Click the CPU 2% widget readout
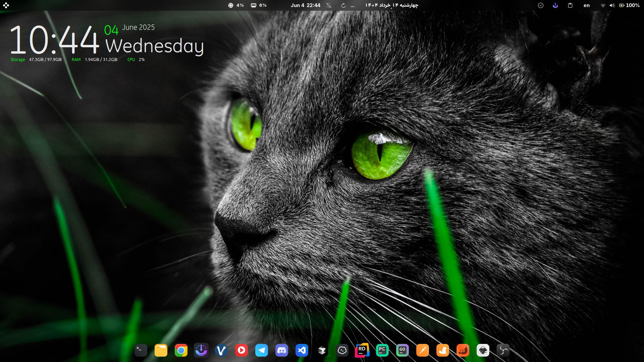 (136, 60)
